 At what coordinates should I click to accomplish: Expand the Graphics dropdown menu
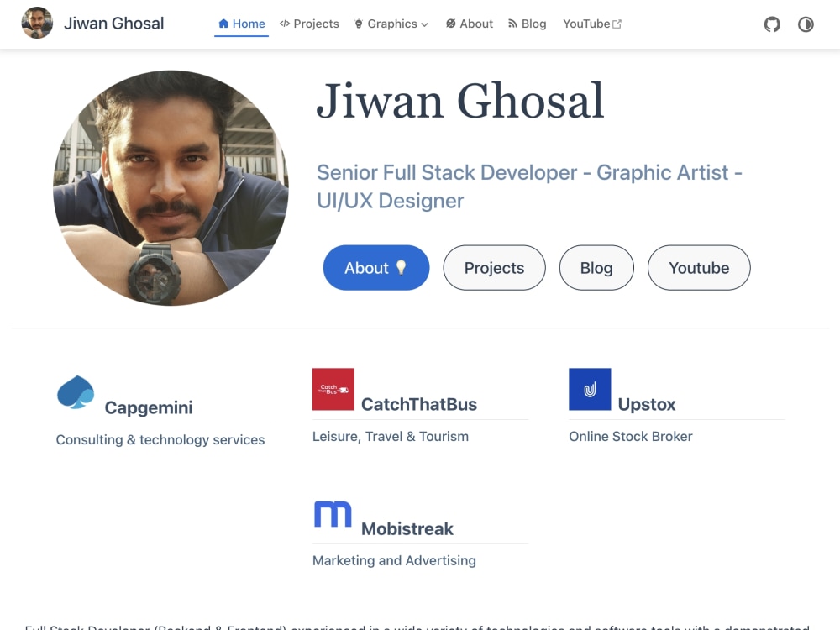tap(391, 24)
